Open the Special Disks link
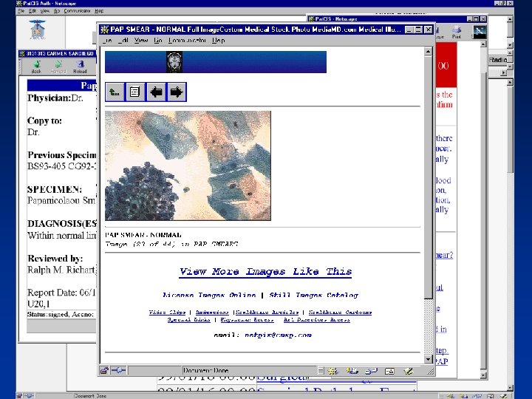This screenshot has height=399, width=532. 188,320
